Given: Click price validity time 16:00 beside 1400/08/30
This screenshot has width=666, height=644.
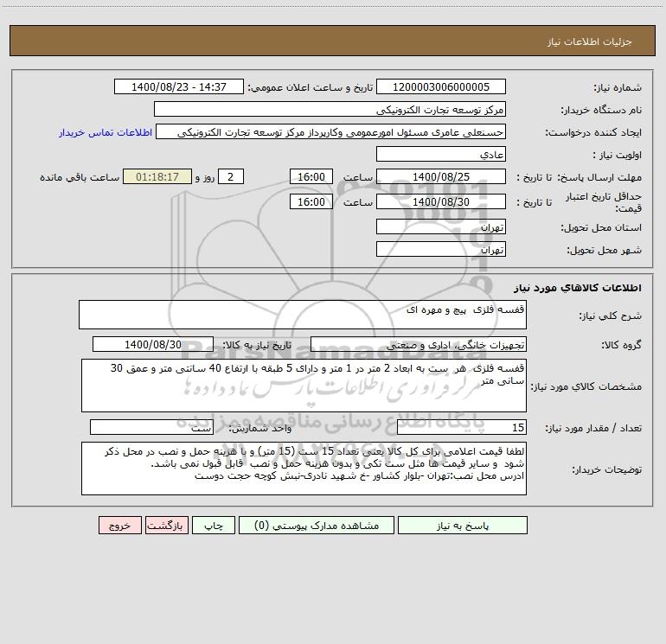Looking at the screenshot, I should click(311, 201).
